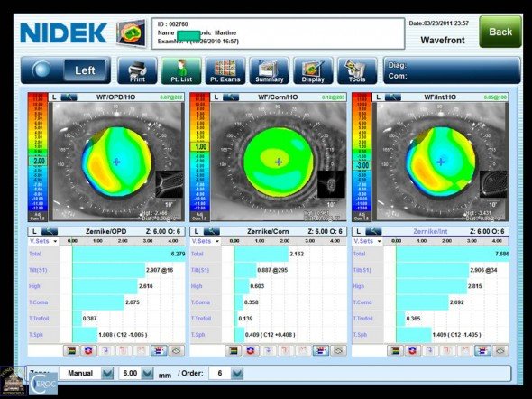Image resolution: width=532 pixels, height=399 pixels.
Task: Click the WF/Corn/HO map title
Action: click(278, 97)
